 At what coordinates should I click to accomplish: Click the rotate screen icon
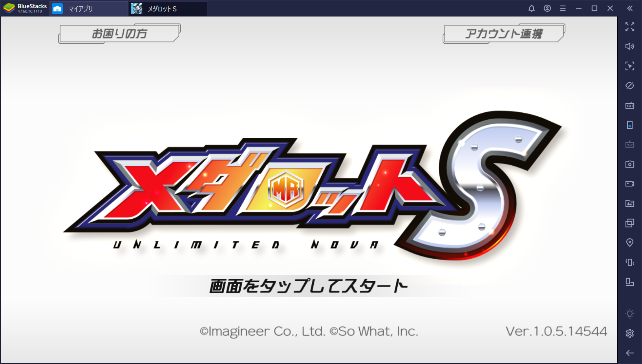[x=630, y=282]
